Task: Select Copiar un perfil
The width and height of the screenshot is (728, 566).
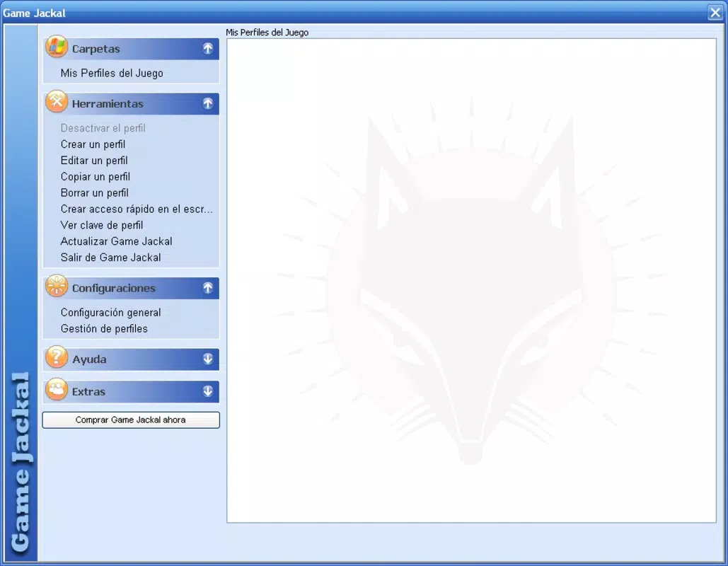Action: pyautogui.click(x=96, y=177)
